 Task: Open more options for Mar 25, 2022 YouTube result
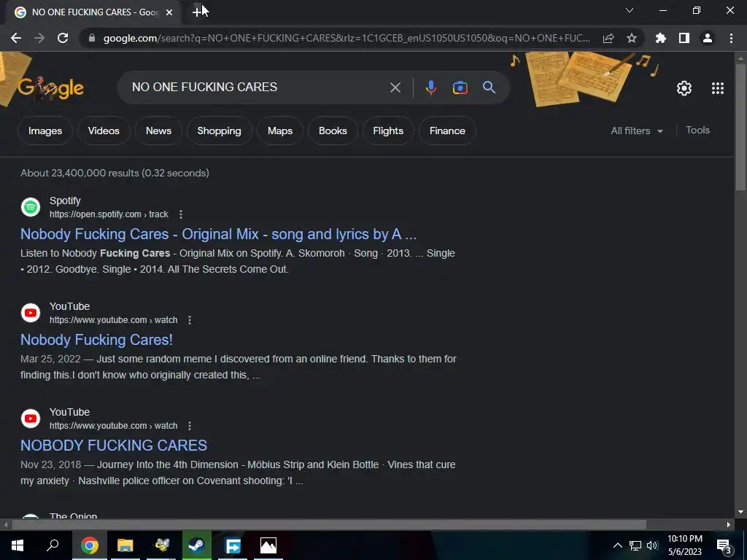pyautogui.click(x=190, y=320)
